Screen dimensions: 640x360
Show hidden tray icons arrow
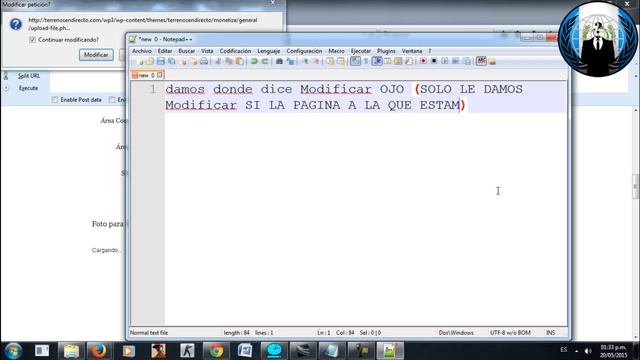pos(576,351)
